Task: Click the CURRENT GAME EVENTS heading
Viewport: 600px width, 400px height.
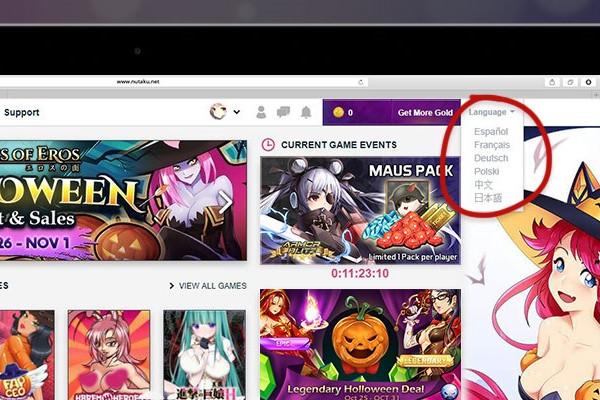Action: [339, 145]
